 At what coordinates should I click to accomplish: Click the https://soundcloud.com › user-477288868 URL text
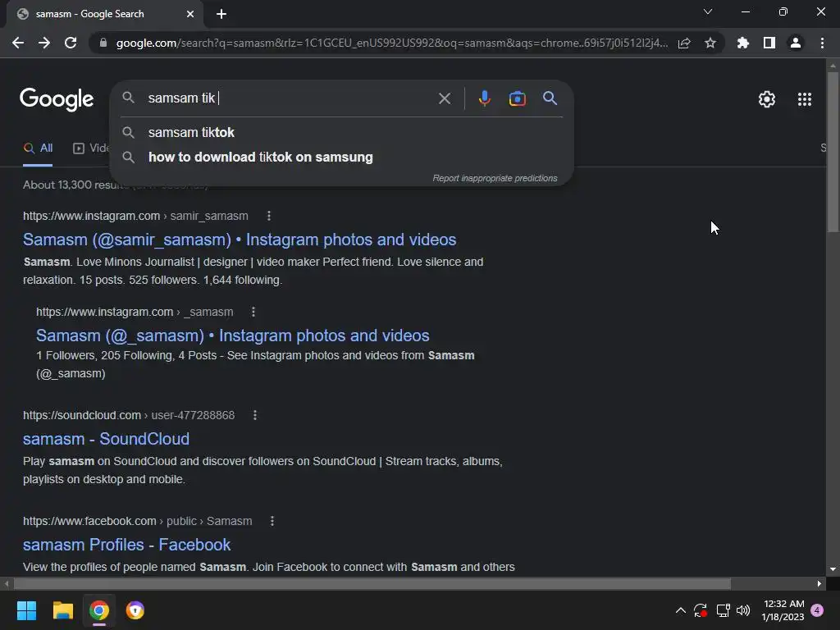pos(129,415)
